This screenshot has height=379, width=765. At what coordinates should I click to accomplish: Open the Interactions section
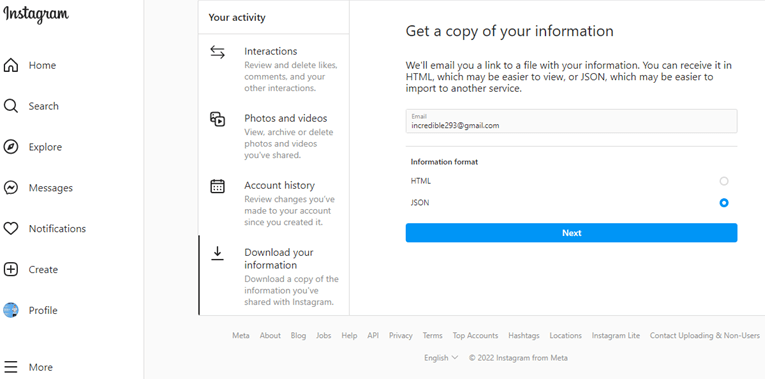click(274, 68)
